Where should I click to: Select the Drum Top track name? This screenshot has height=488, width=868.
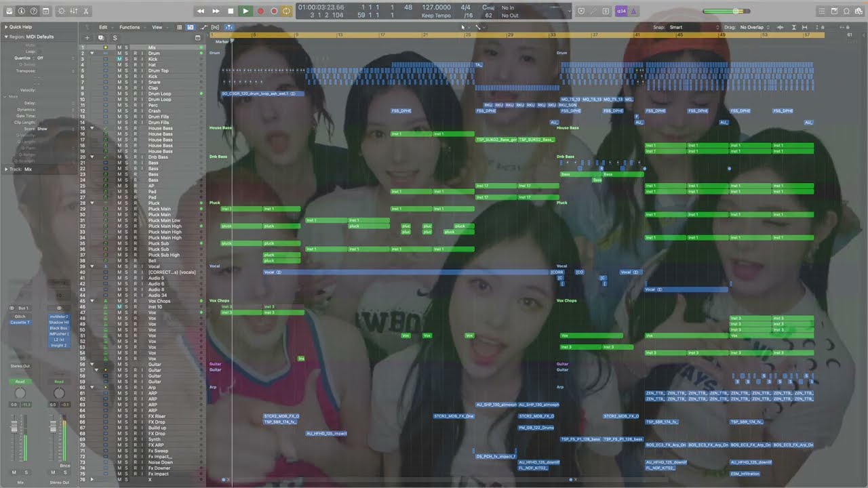(x=159, y=70)
